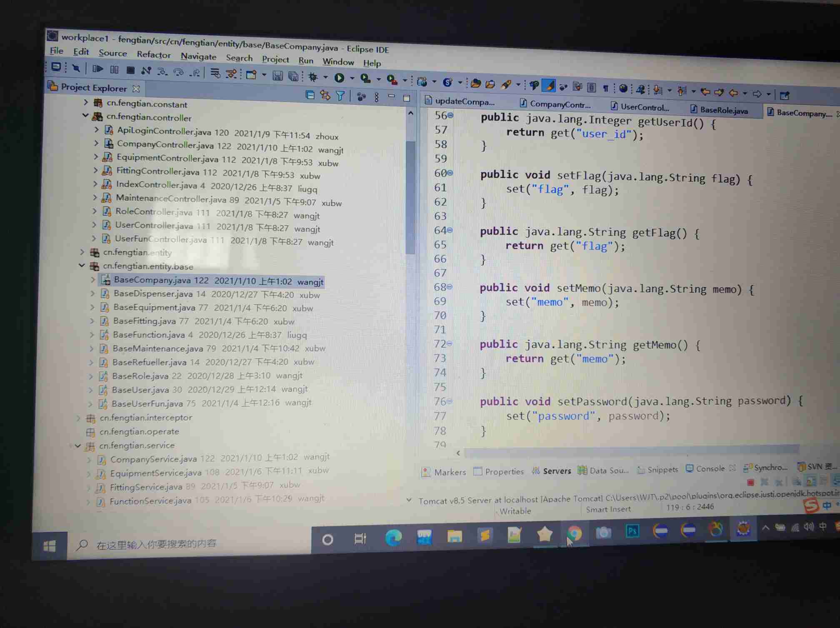Click the Save floppy disk icon

point(277,75)
